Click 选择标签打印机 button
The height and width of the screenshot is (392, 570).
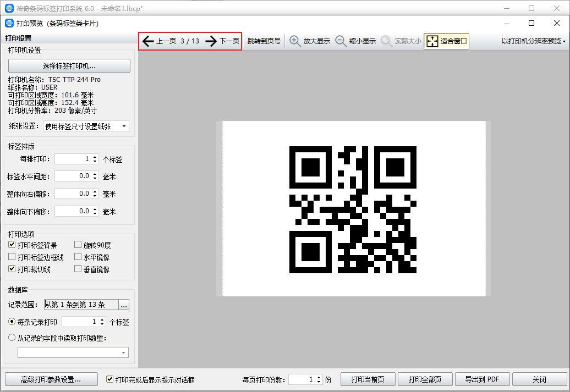pos(69,66)
